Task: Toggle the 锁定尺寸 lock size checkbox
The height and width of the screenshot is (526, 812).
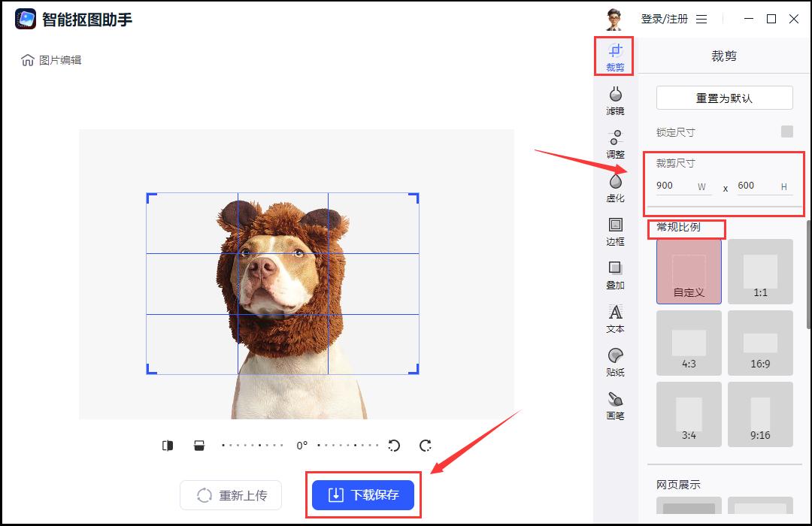Action: pos(786,132)
